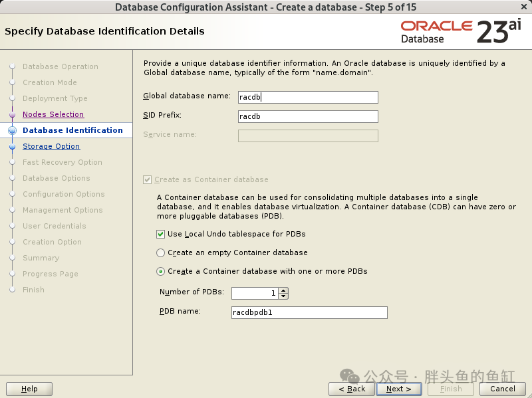The height and width of the screenshot is (398, 532).
Task: Focus the PDB name field
Action: tap(309, 312)
